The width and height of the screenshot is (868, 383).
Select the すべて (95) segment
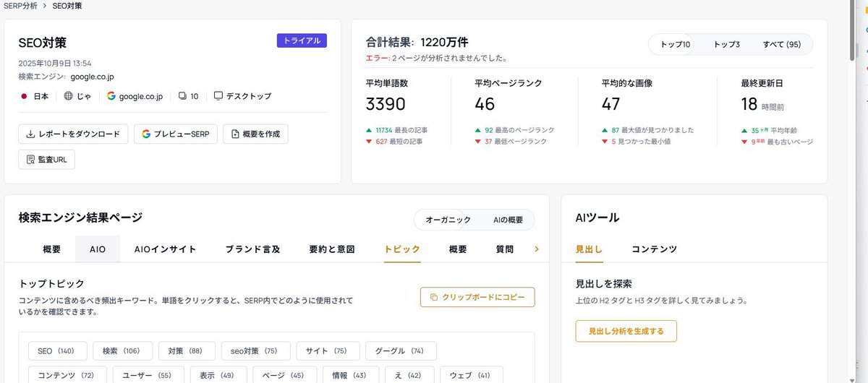click(x=782, y=44)
